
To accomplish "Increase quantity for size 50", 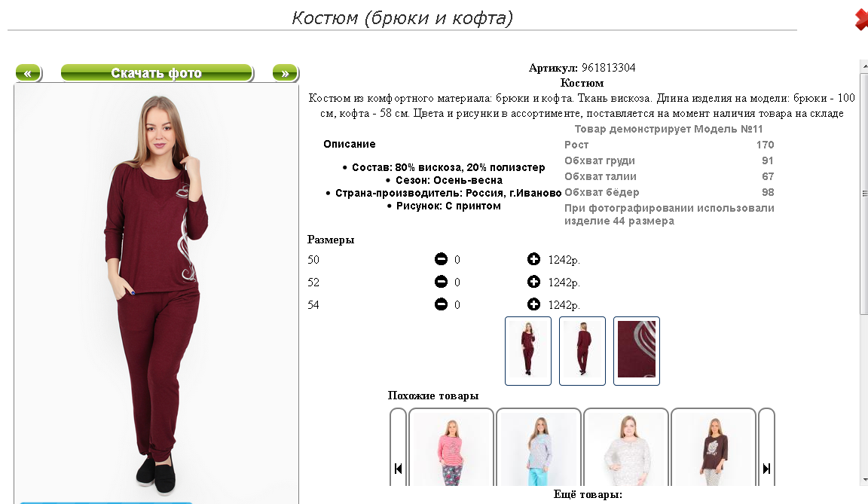I will point(533,259).
